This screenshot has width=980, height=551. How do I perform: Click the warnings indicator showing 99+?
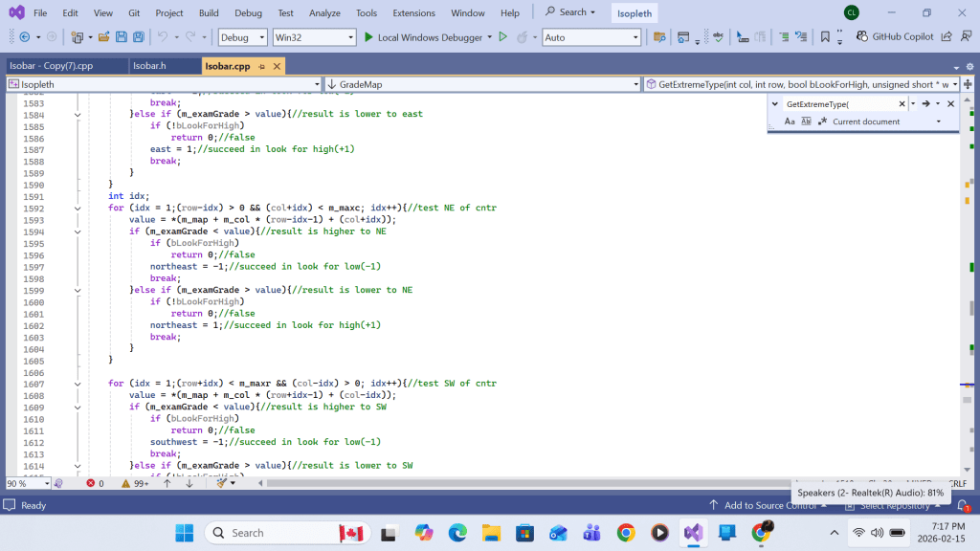pyautogui.click(x=135, y=483)
